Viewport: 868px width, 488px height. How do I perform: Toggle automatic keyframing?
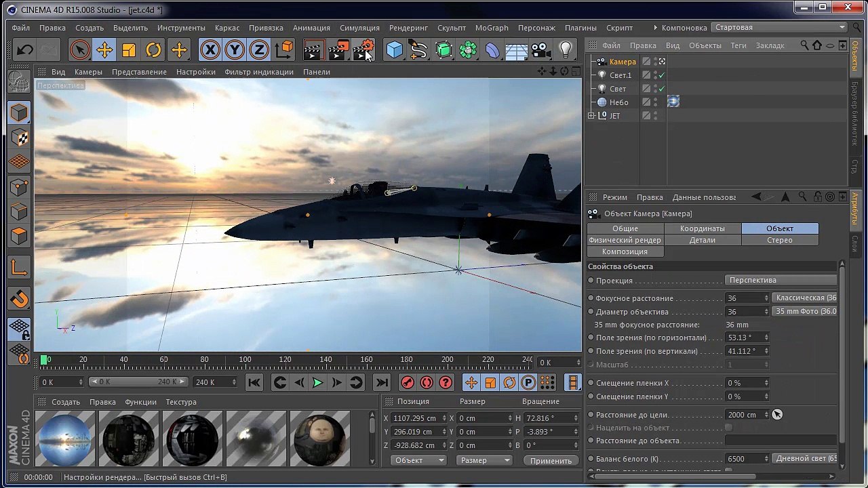(427, 383)
